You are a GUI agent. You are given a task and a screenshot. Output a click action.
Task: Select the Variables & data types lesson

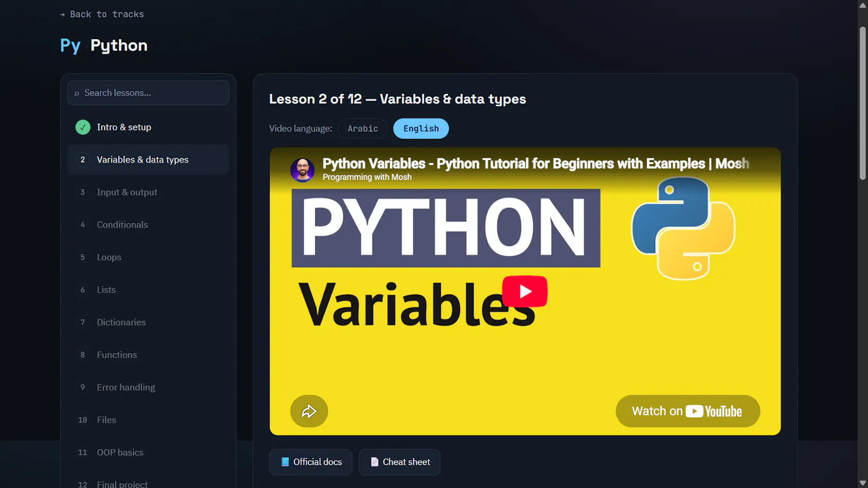click(148, 159)
